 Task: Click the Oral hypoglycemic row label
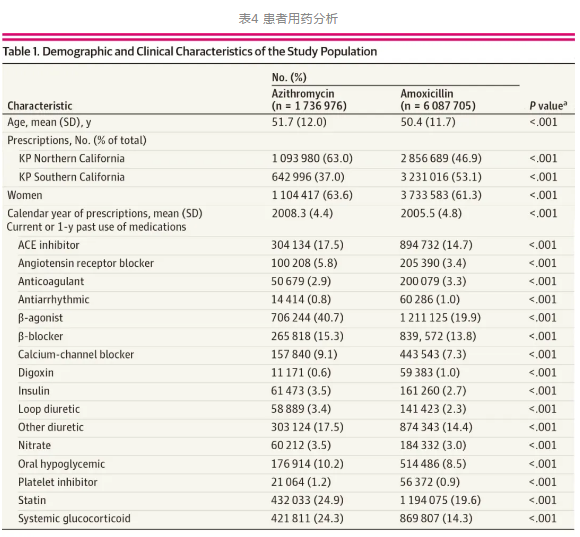(61, 464)
